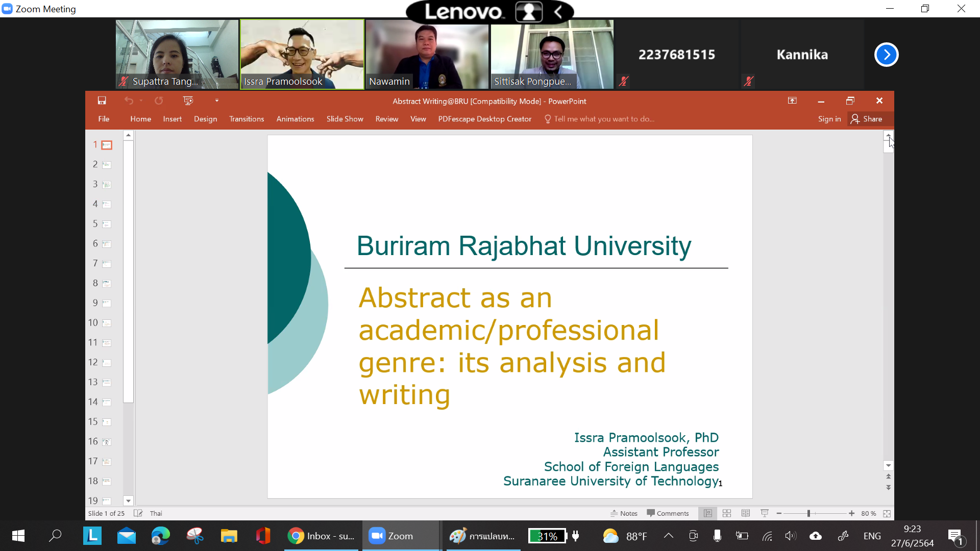Switch to Chrome Inbox taskbar window
The height and width of the screenshot is (551, 980).
(x=322, y=536)
